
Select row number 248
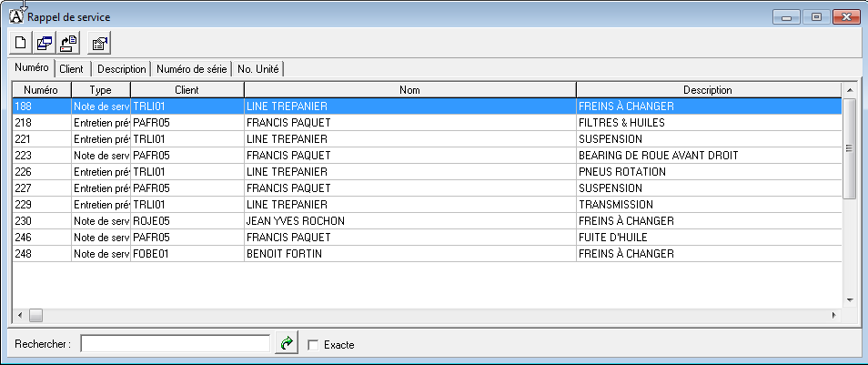click(x=427, y=254)
